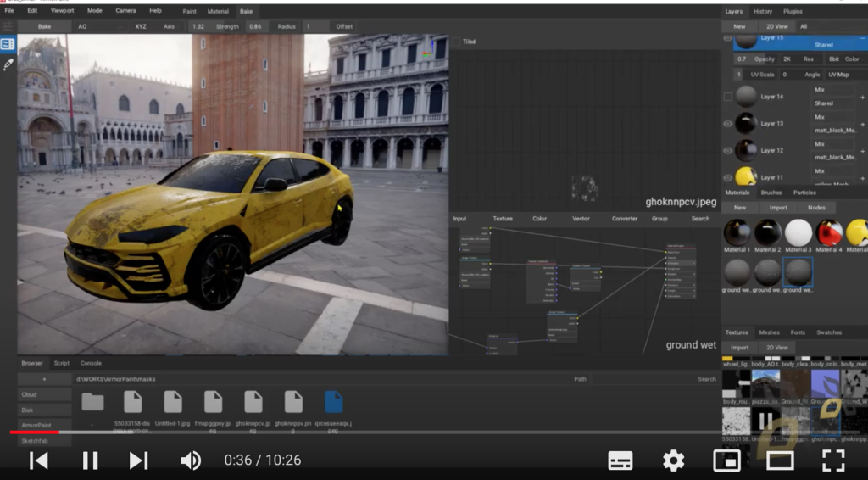
Task: Click the plus icon on Layer 13
Action: tap(862, 124)
